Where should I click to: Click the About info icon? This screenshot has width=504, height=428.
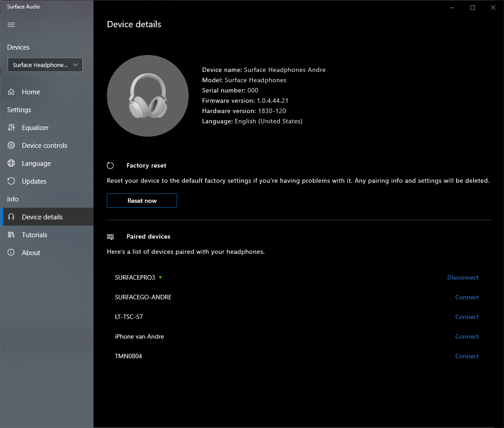[11, 253]
